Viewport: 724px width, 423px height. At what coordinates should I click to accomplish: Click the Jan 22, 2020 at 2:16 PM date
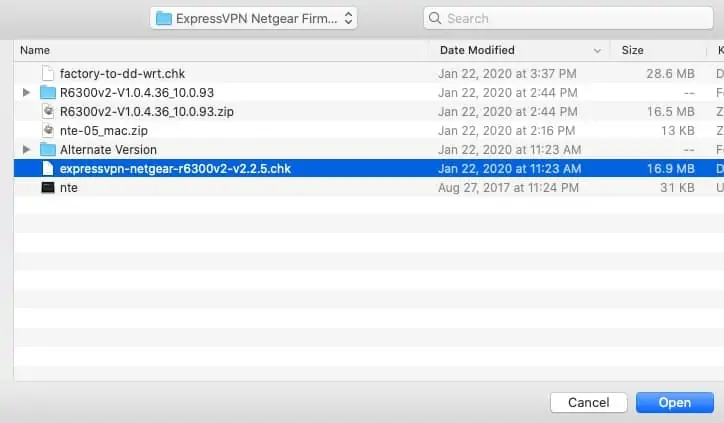click(x=507, y=131)
